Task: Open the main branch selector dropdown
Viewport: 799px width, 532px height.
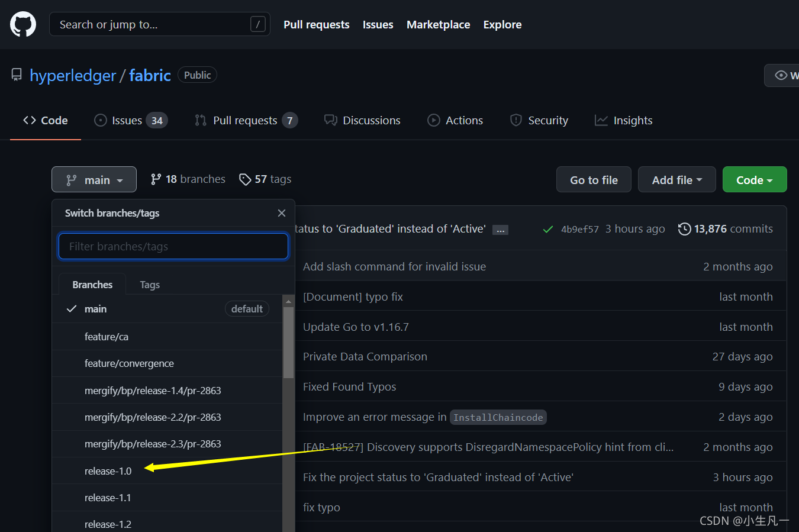Action: point(94,179)
